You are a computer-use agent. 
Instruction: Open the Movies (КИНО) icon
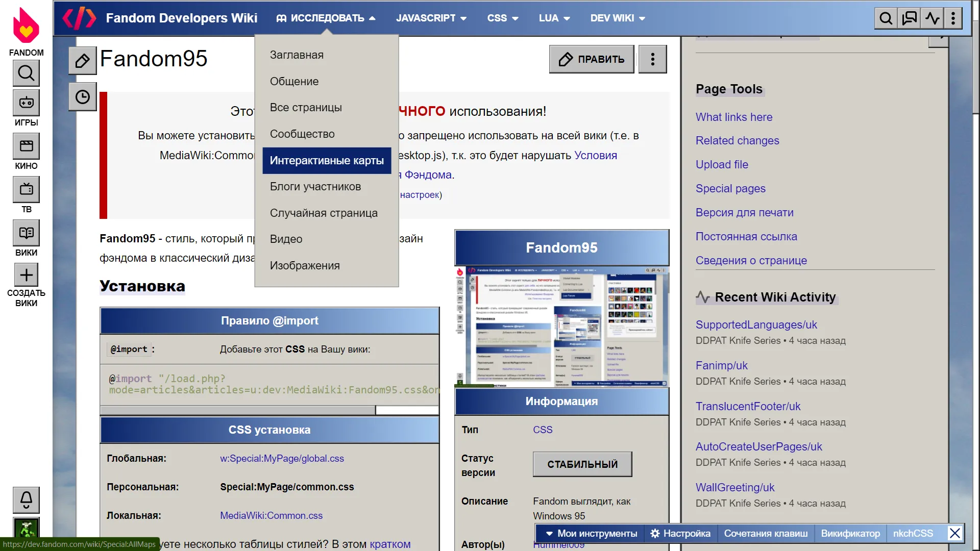(x=26, y=146)
